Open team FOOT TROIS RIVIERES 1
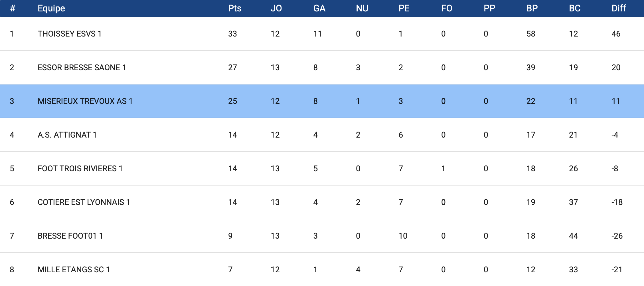 coord(80,169)
